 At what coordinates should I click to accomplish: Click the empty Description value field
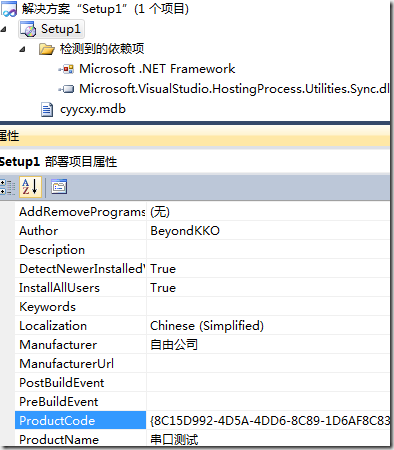tap(268, 250)
